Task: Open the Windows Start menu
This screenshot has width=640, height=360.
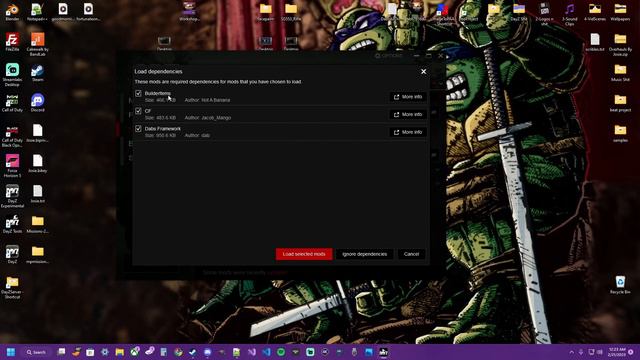Action: 11,352
